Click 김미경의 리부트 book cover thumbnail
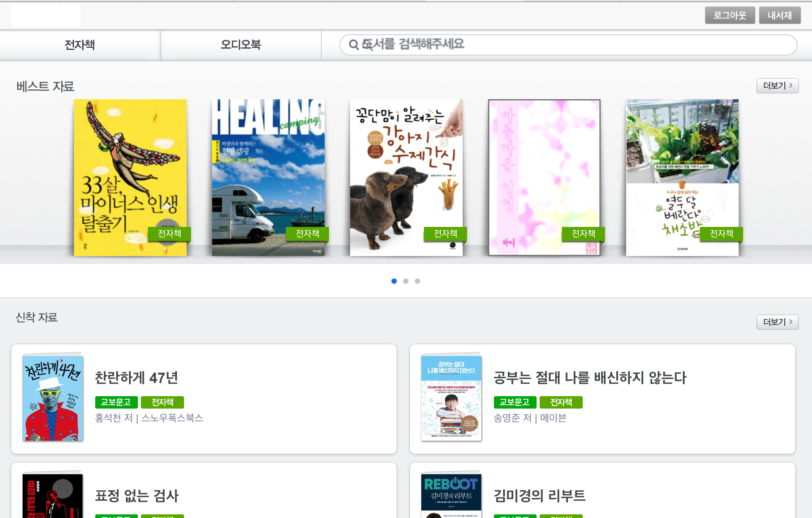The width and height of the screenshot is (812, 518). [451, 496]
